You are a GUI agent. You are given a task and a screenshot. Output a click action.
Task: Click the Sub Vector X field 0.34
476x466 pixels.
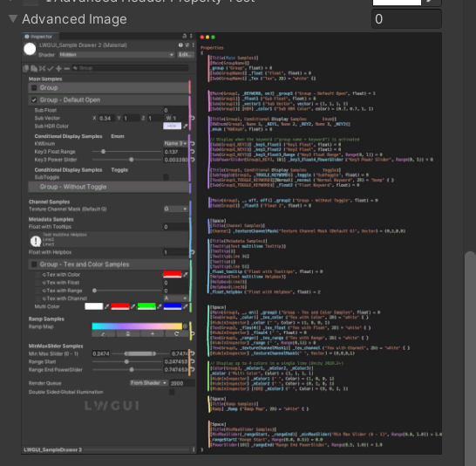tap(106, 118)
